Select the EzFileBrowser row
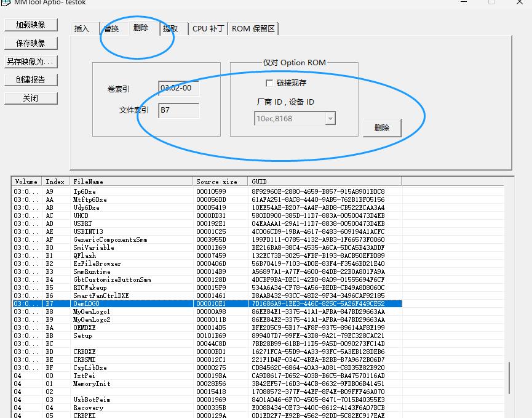 point(207,263)
